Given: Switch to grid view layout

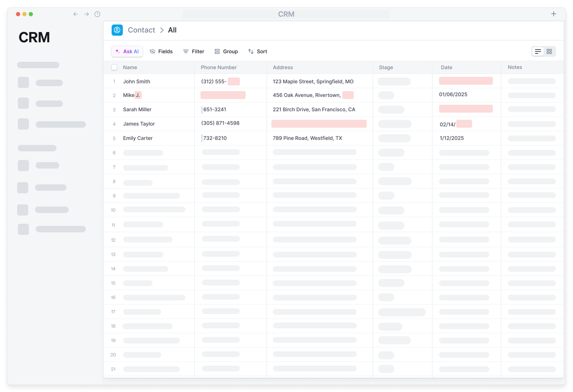Looking at the screenshot, I should (x=549, y=52).
